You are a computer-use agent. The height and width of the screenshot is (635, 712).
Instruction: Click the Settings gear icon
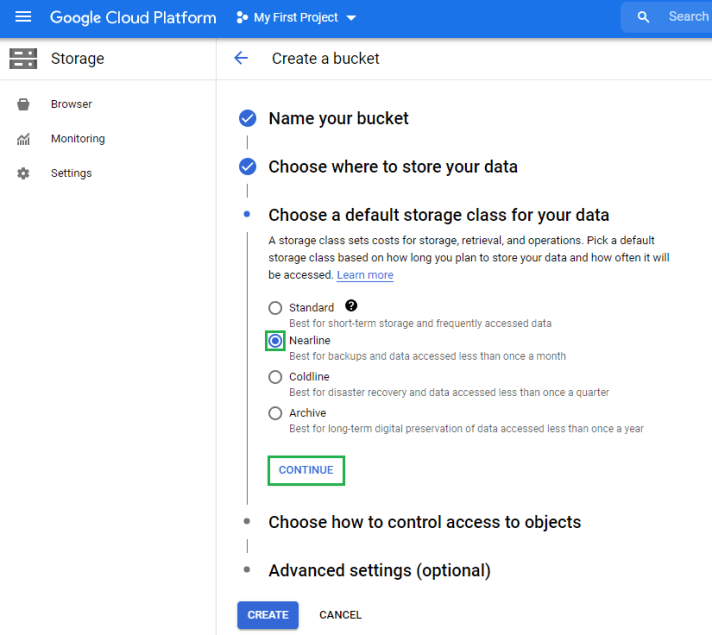24,173
